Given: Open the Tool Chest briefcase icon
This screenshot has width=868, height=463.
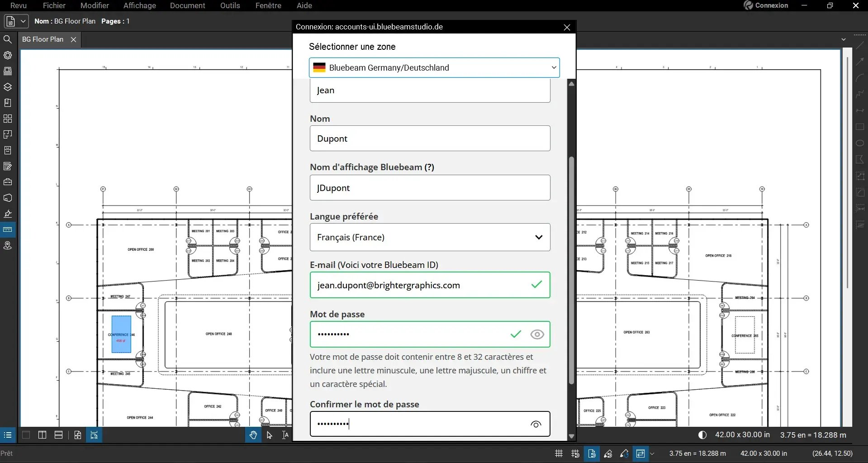Looking at the screenshot, I should (8, 182).
